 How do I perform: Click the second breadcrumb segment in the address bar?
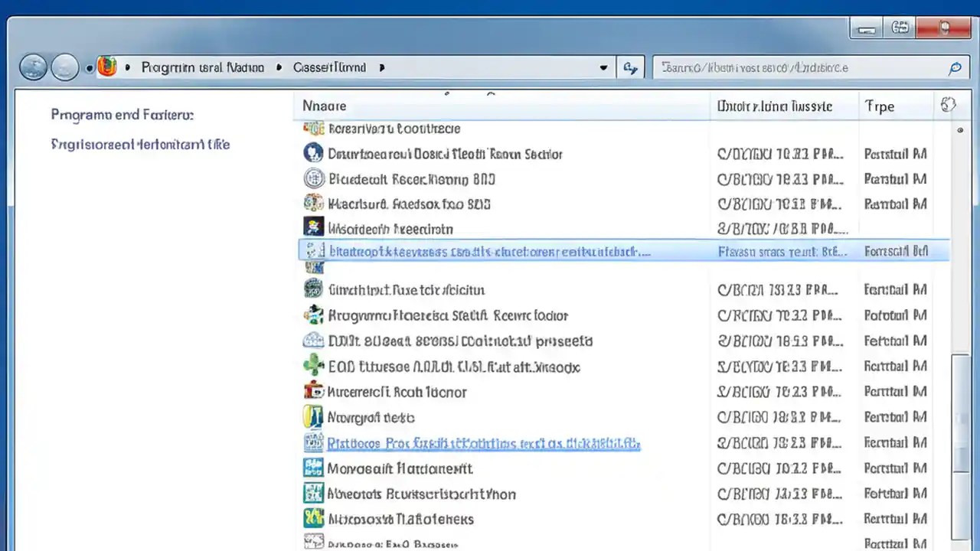coord(329,67)
